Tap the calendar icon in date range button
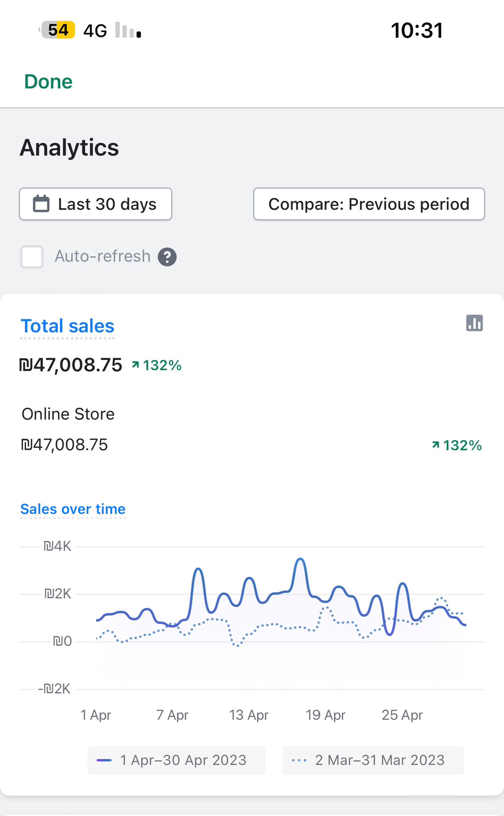Screen dimensions: 504x816 point(41,204)
